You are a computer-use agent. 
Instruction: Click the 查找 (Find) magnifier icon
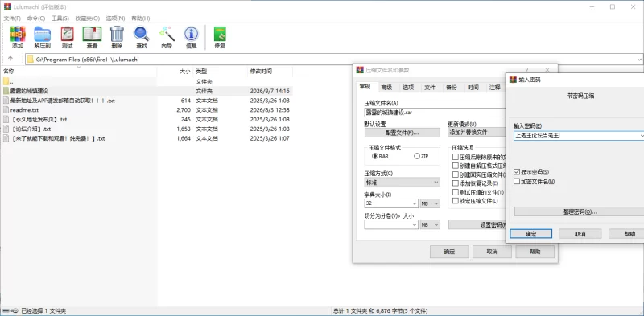142,37
